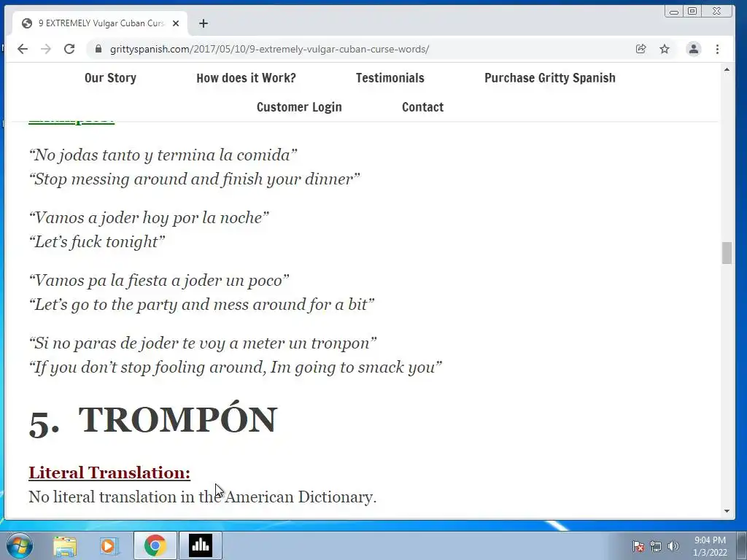Click the Show desktop strip
747x560 pixels.
[x=742, y=545]
